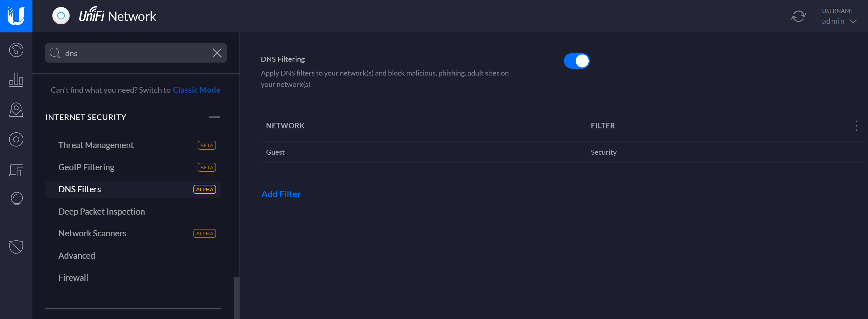Clear the dns search text
Screen dimensions: 868x319
pyautogui.click(x=217, y=53)
